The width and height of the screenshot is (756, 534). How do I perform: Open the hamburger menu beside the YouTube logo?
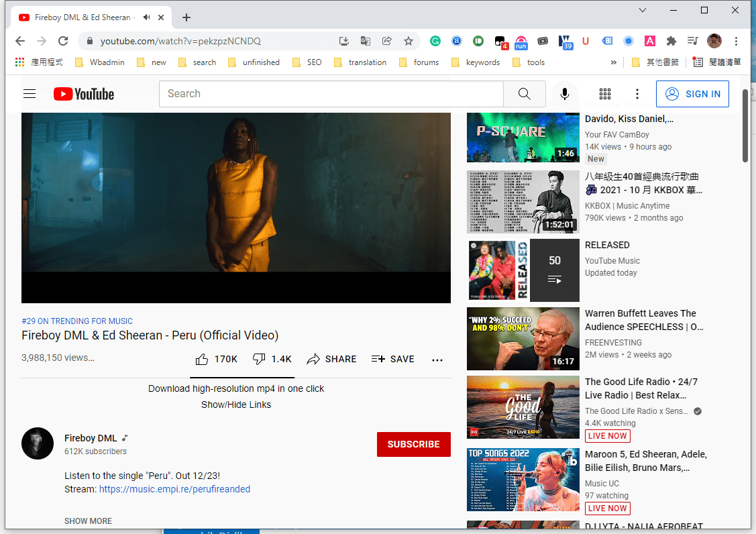(30, 94)
